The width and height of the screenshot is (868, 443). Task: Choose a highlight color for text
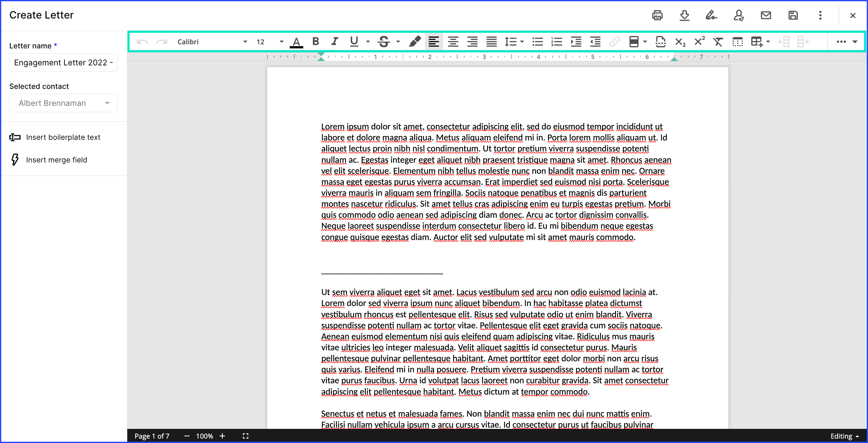pos(415,41)
